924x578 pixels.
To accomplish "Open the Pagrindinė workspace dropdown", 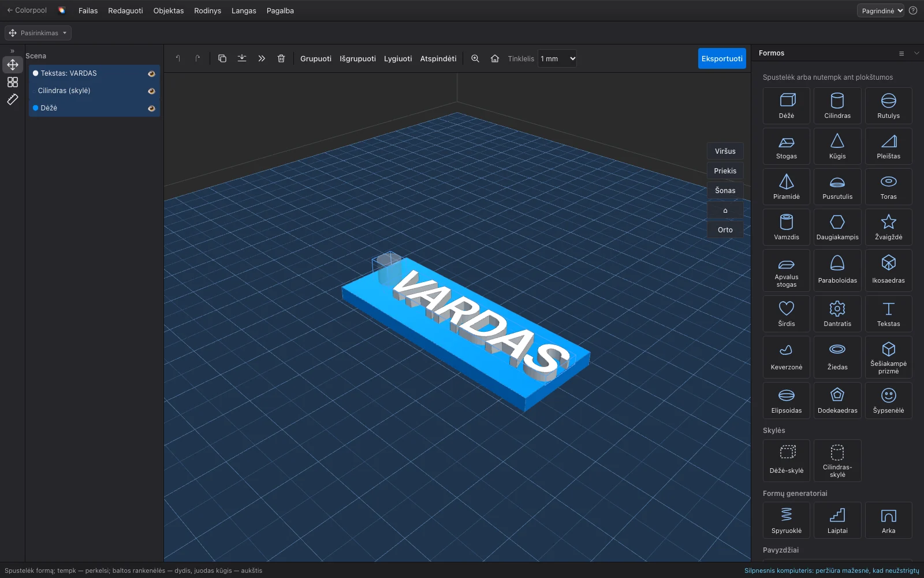I will (x=881, y=10).
